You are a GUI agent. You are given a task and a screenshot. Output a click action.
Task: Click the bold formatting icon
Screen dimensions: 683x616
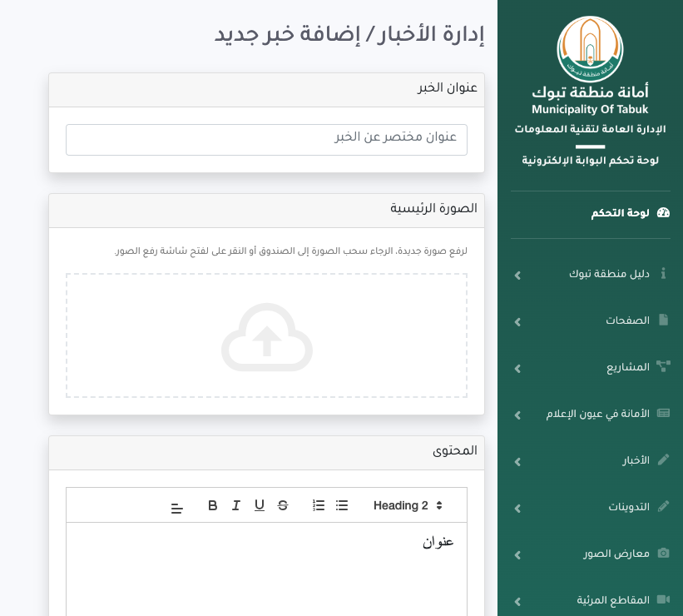(213, 505)
